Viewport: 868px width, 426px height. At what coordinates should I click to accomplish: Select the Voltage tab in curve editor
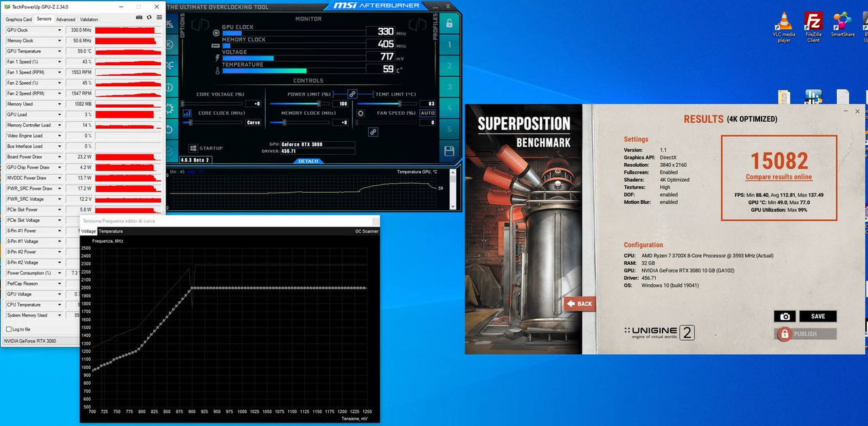click(89, 231)
